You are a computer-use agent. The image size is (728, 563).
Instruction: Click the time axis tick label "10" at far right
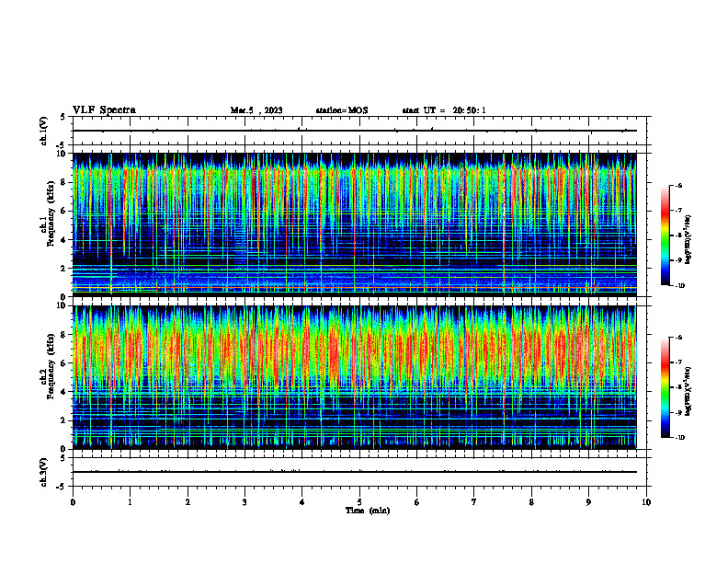point(646,502)
